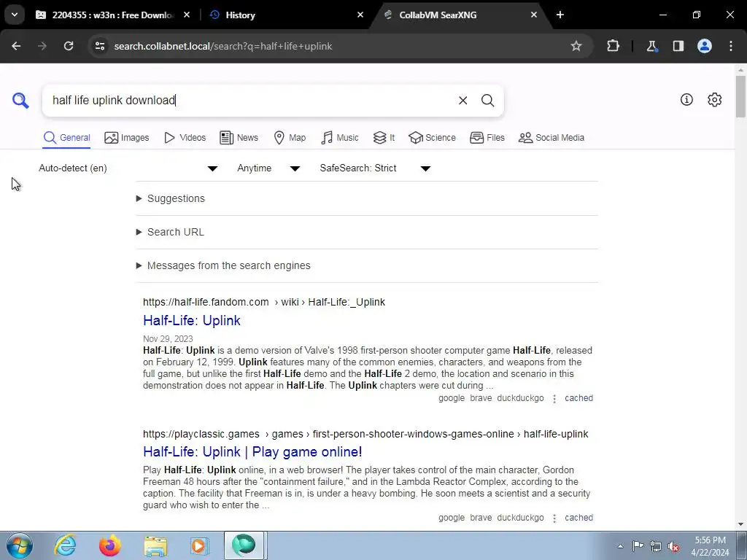Click the muted volume tray icon
This screenshot has height=560, width=747.
(x=673, y=546)
